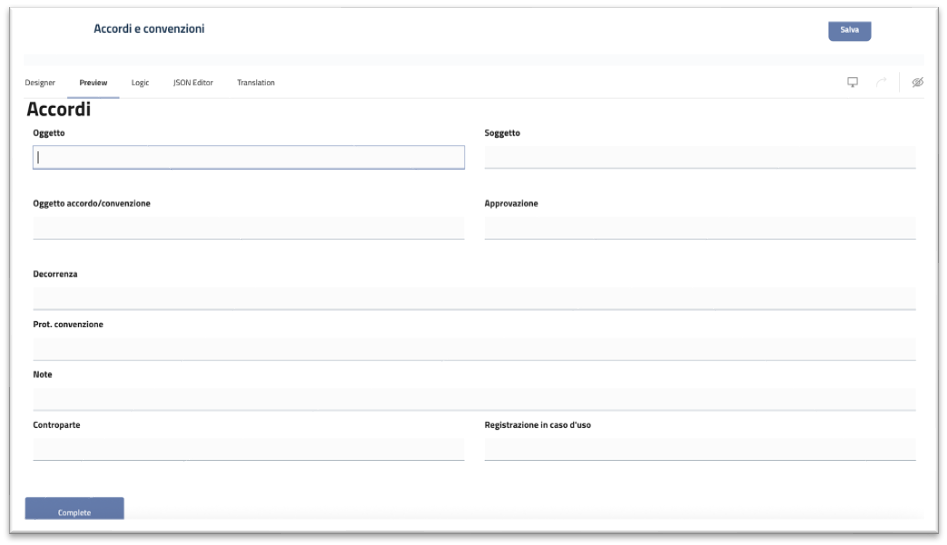This screenshot has width=947, height=545.
Task: Click the device preview monitor icon
Action: (x=853, y=82)
